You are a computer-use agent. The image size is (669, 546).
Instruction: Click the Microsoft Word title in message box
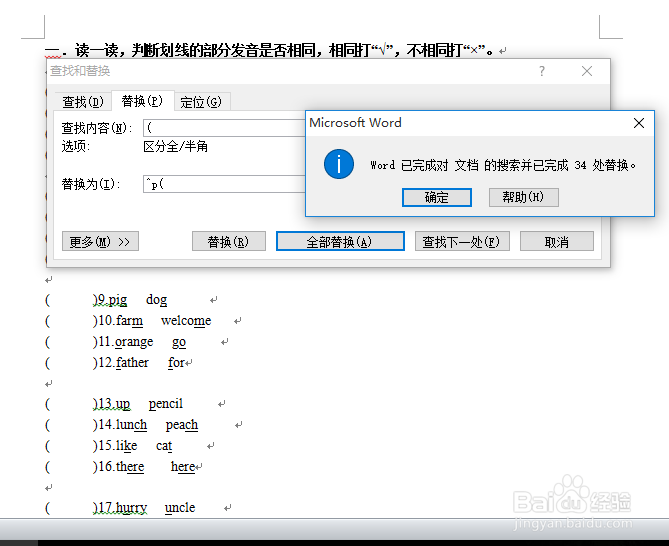355,123
